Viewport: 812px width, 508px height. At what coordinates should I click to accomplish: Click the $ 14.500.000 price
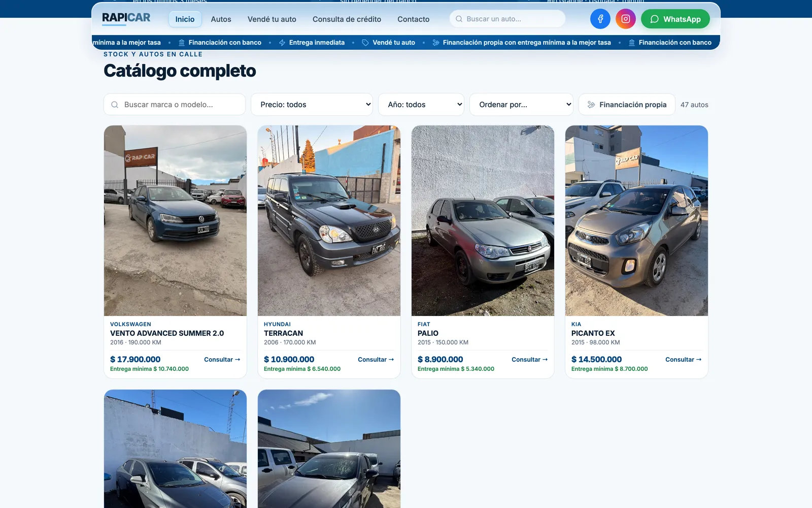pyautogui.click(x=596, y=359)
